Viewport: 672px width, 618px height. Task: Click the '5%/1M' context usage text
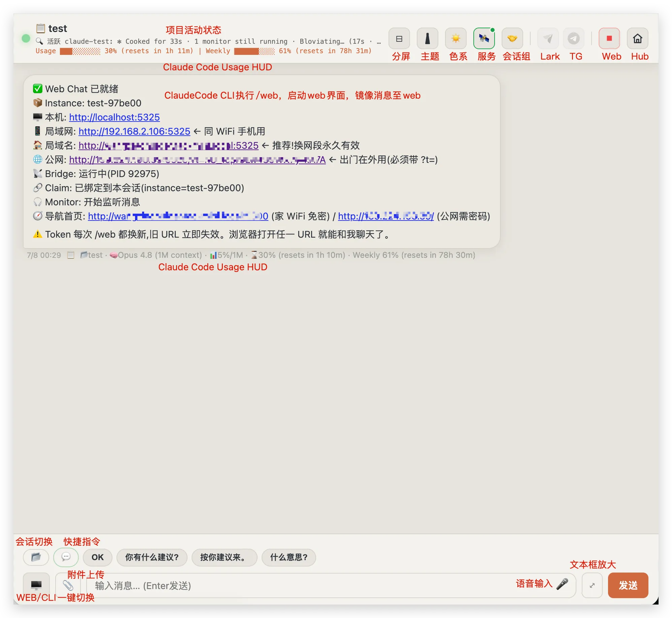tap(230, 255)
